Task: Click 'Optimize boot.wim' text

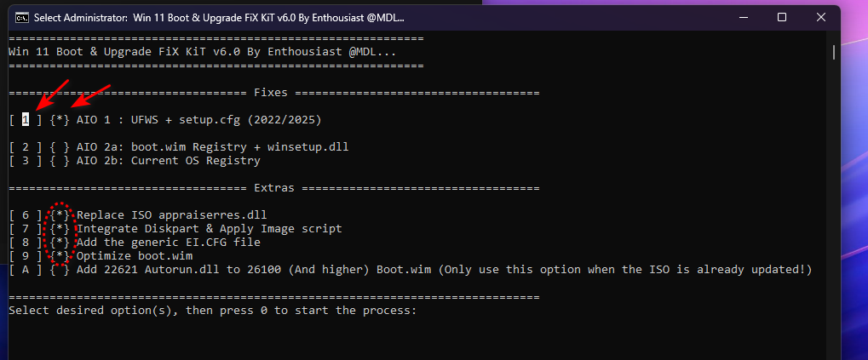Action: tap(135, 256)
